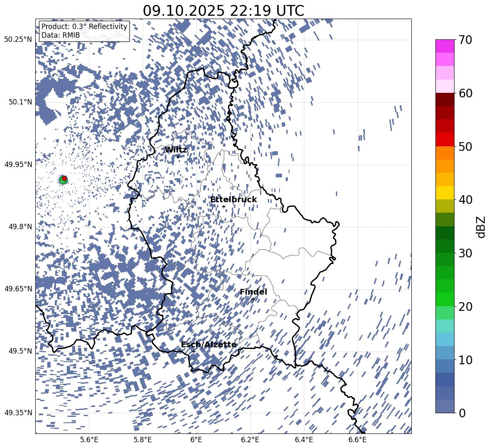Click the Ettelbruck location cross marker

pos(224,206)
